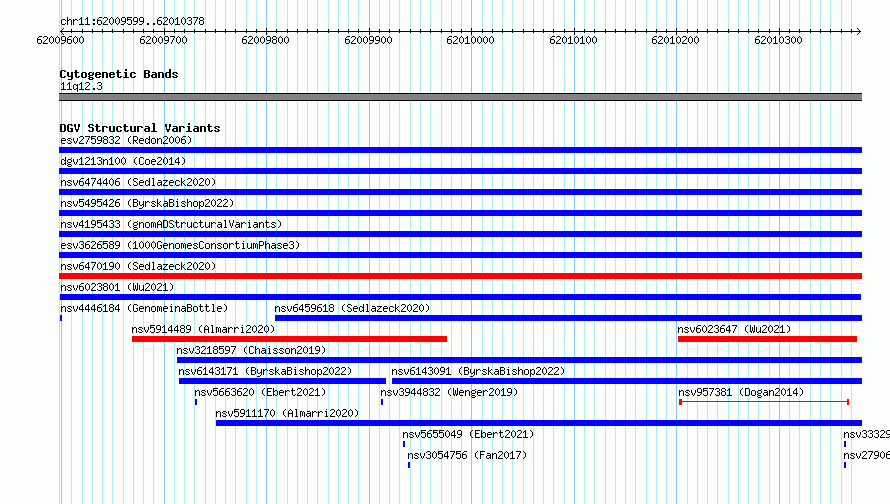Click the 11q12.3 band label
The width and height of the screenshot is (890, 504).
pyautogui.click(x=81, y=86)
